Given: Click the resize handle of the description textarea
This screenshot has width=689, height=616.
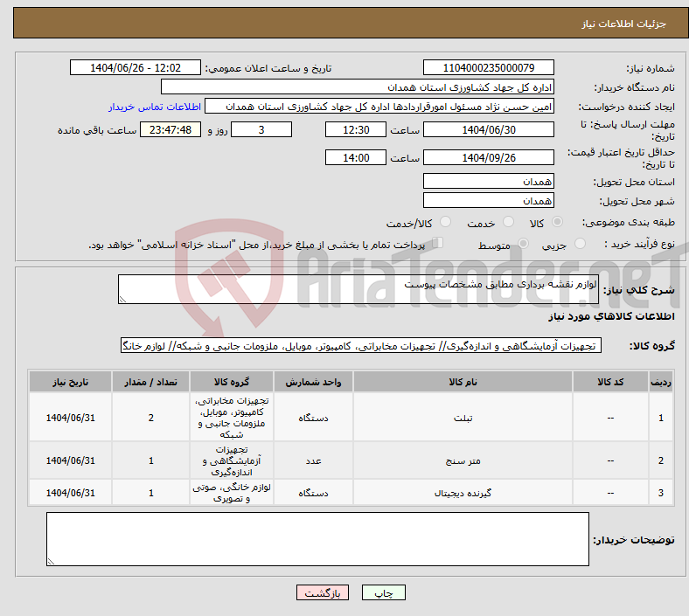Looking at the screenshot, I should [122, 300].
